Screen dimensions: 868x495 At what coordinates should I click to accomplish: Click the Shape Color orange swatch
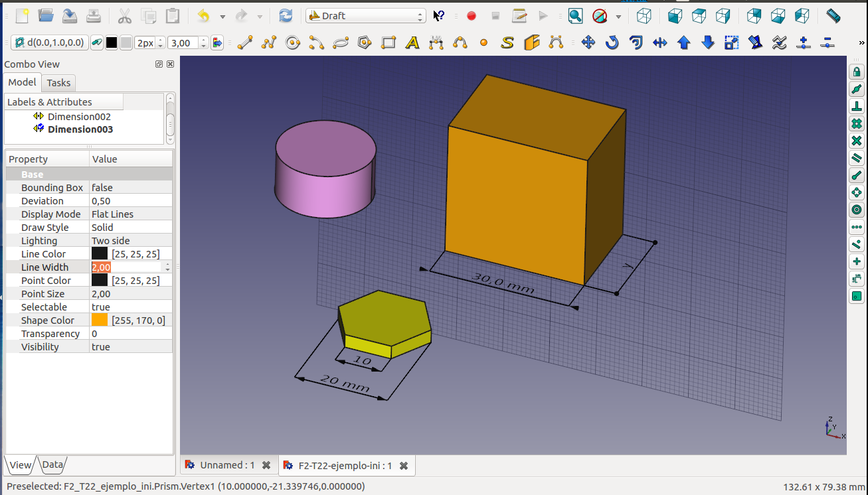click(x=100, y=320)
